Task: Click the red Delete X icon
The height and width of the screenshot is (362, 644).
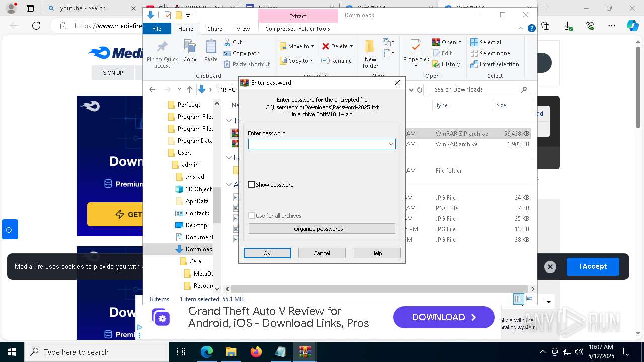Action: coord(326,46)
